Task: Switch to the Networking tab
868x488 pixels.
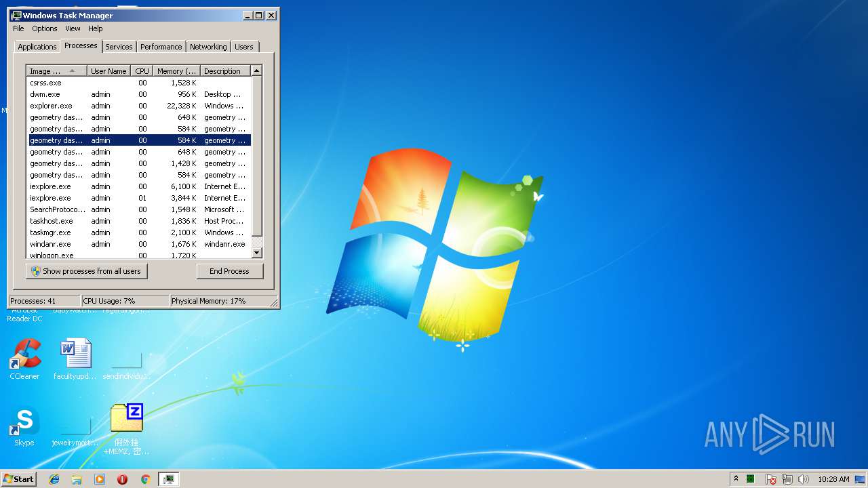Action: pos(208,47)
